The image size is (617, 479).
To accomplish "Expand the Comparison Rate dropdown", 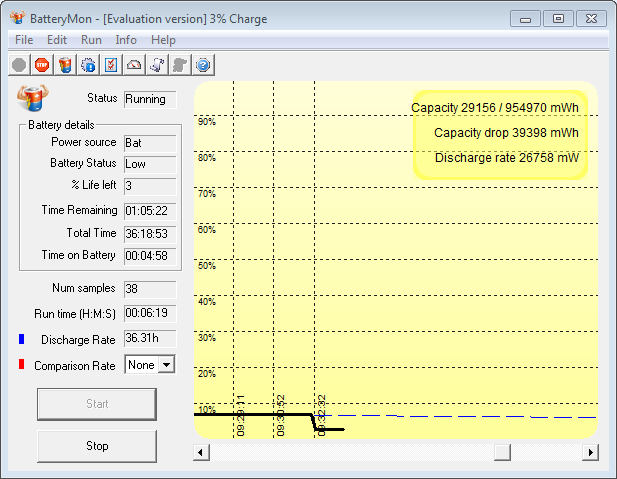I will coord(166,365).
